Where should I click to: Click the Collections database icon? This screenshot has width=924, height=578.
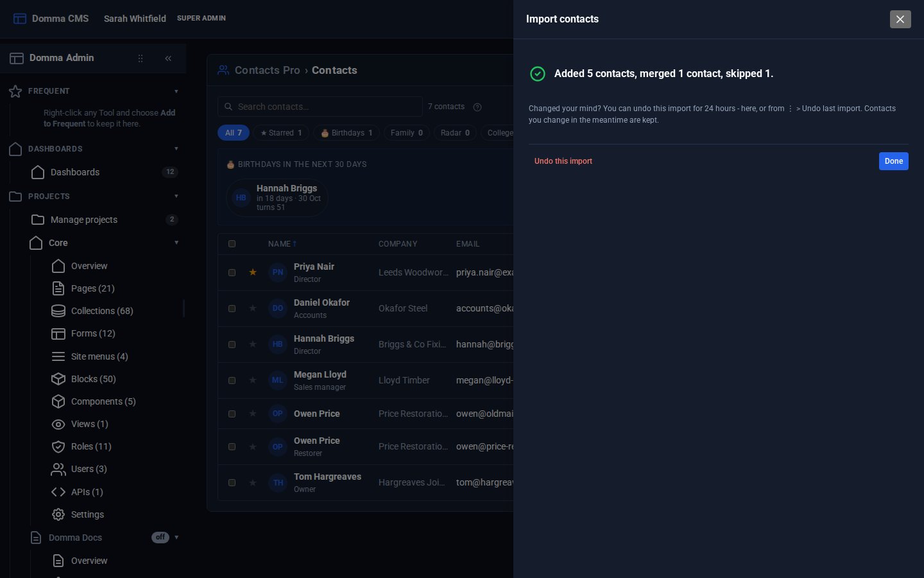pyautogui.click(x=58, y=311)
